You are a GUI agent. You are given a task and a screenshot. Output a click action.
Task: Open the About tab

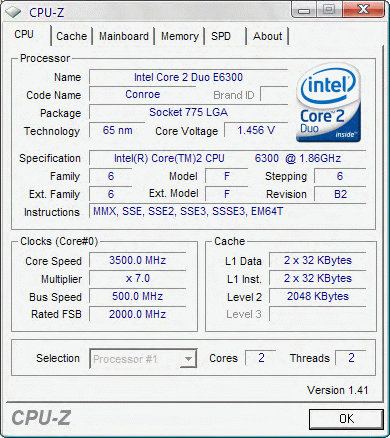click(x=267, y=36)
